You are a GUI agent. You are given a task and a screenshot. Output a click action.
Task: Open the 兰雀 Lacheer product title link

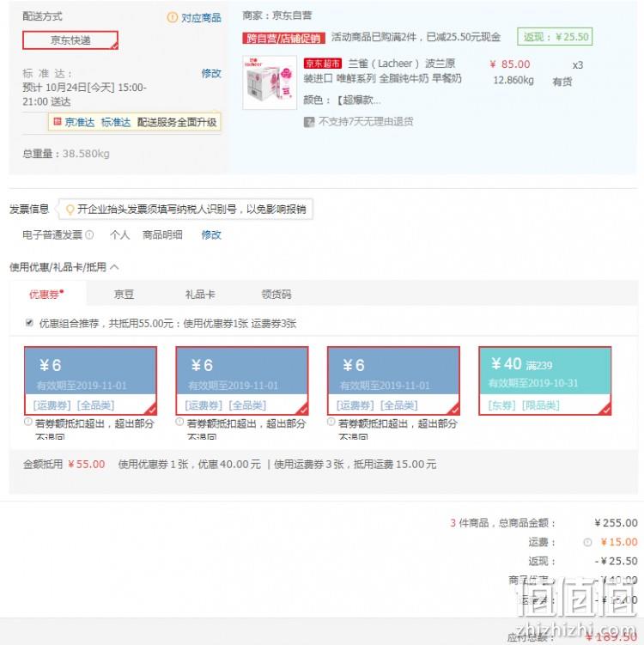[x=382, y=70]
